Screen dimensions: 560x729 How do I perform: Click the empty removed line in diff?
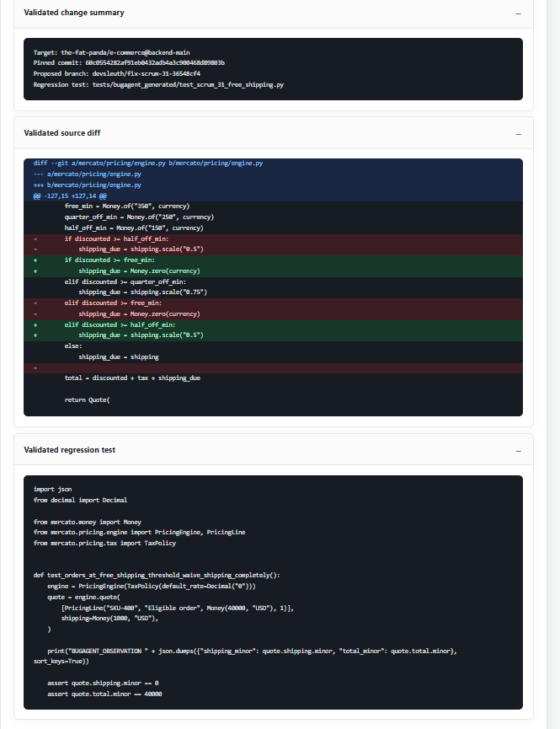(273, 368)
